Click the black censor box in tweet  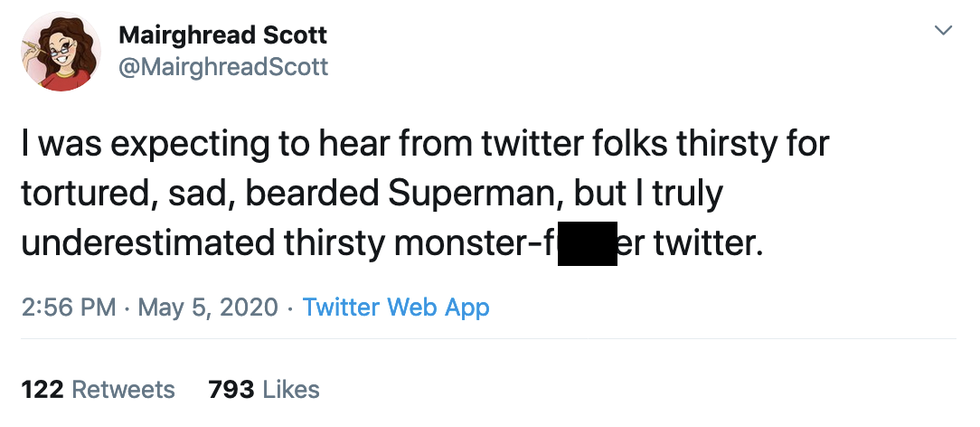pos(585,244)
